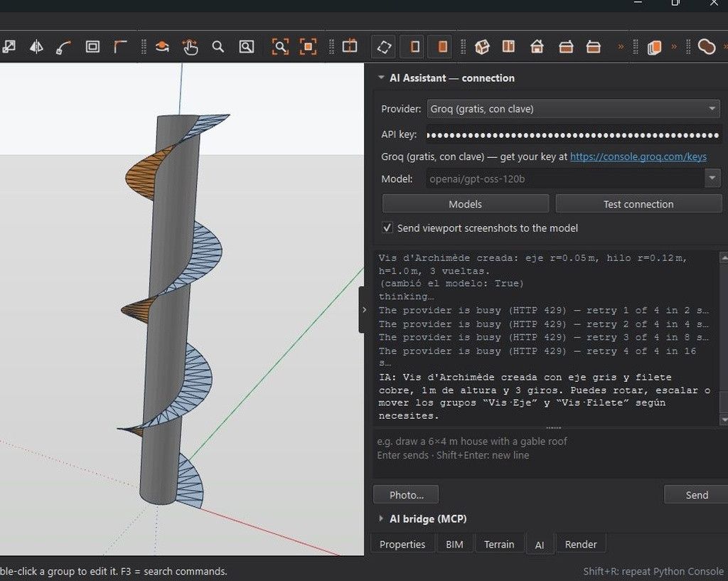Select the Zoom Window framed magnifier
The height and width of the screenshot is (581, 728).
(x=246, y=46)
